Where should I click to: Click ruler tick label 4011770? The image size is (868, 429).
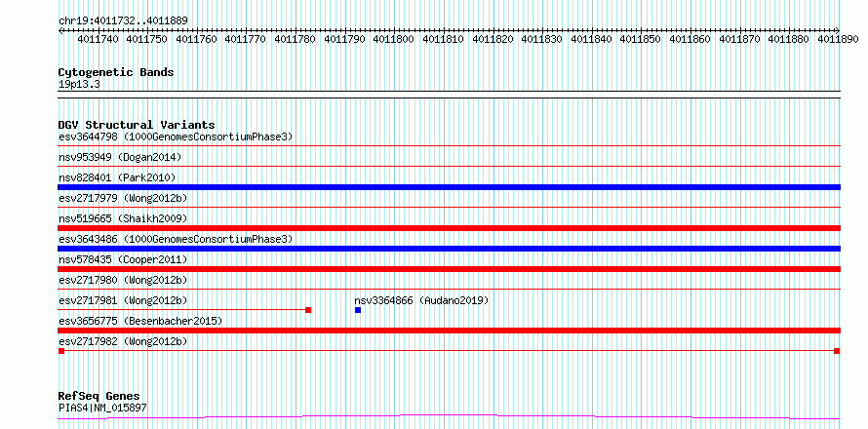(245, 39)
